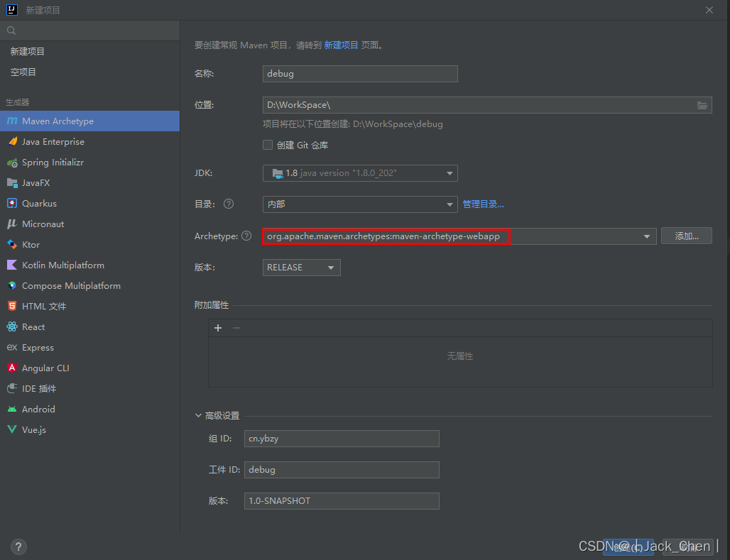Select the HTML 文件 generator icon
The height and width of the screenshot is (560, 730).
13,306
